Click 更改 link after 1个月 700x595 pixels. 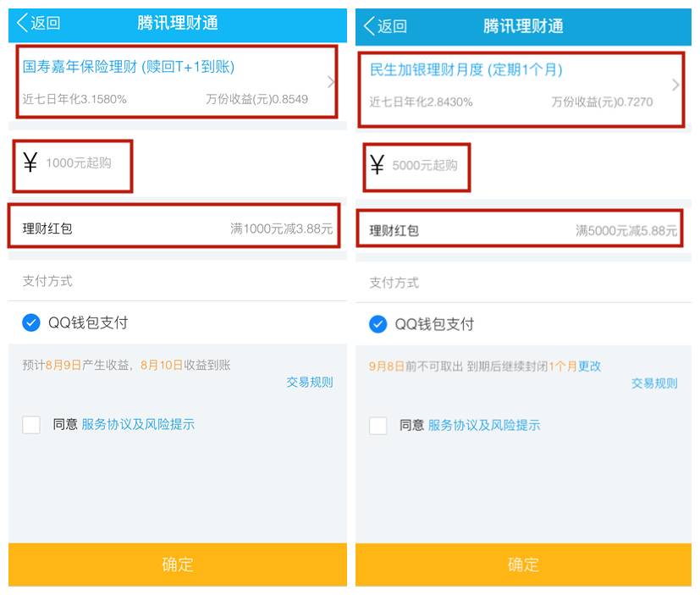point(590,366)
